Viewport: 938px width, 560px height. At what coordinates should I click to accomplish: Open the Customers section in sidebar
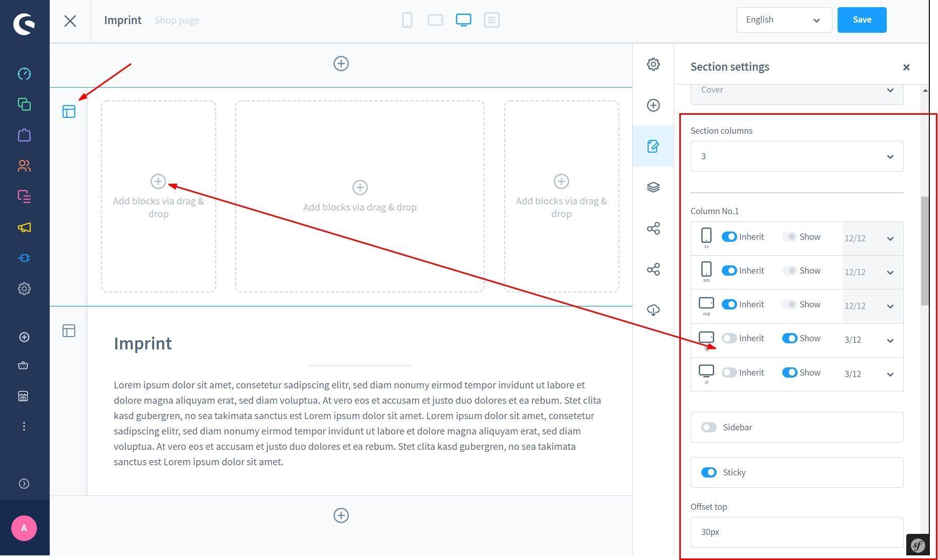pyautogui.click(x=24, y=166)
